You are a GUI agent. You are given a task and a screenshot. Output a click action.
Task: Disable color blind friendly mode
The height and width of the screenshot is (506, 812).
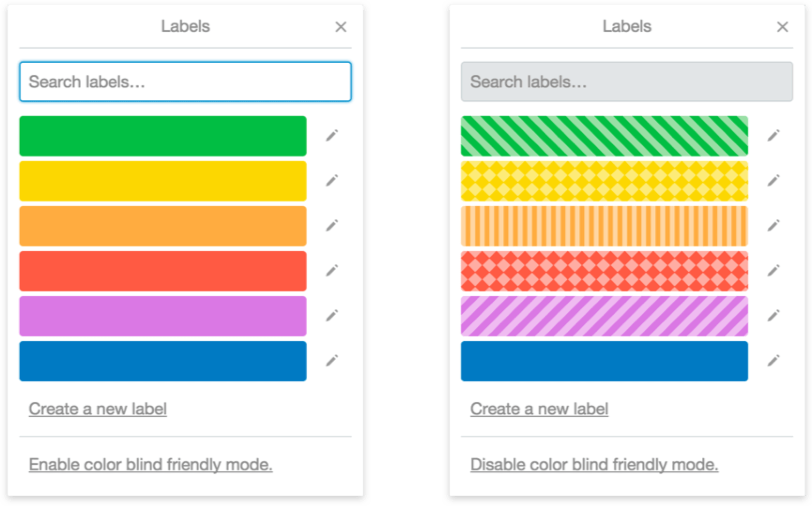tap(594, 464)
